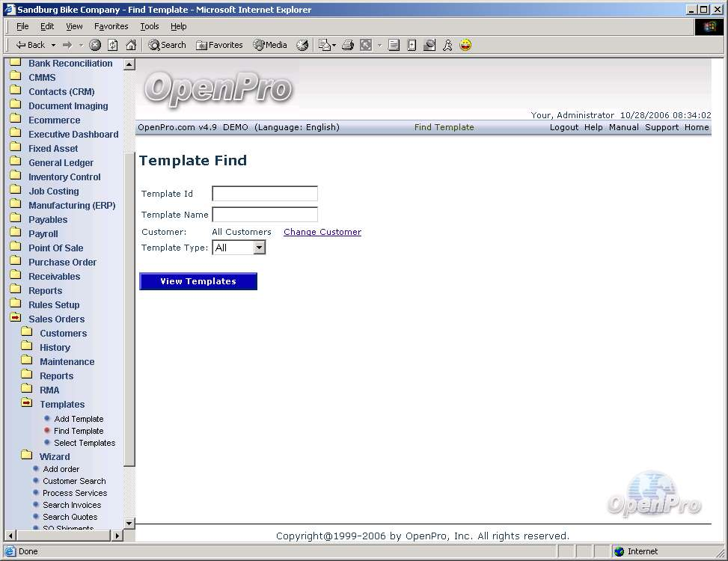Click the smiley face toolbar icon

point(465,45)
